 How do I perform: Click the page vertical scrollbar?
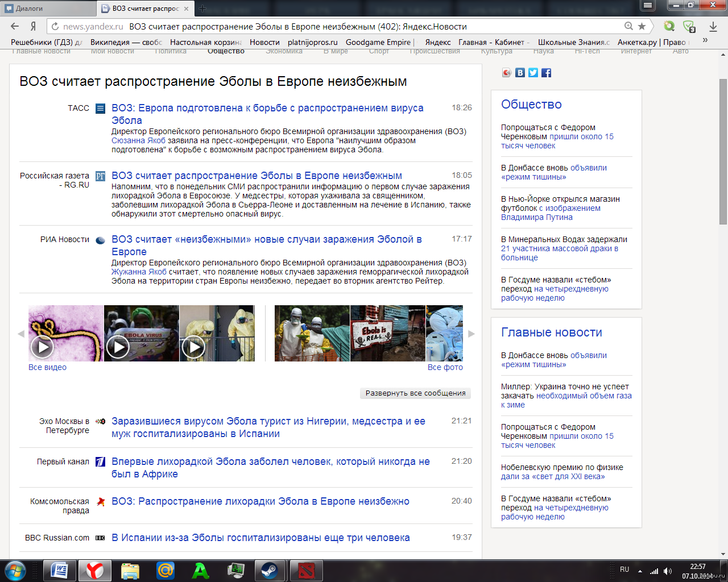click(723, 151)
